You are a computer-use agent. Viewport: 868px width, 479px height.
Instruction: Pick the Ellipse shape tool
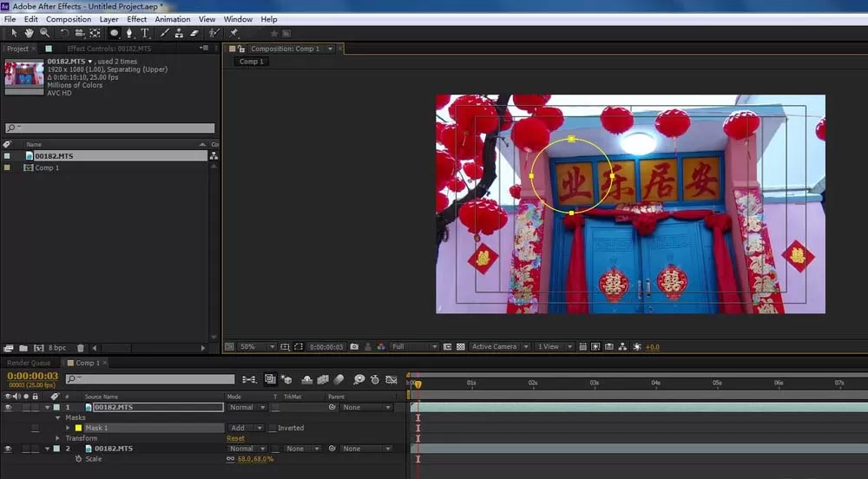(x=114, y=33)
